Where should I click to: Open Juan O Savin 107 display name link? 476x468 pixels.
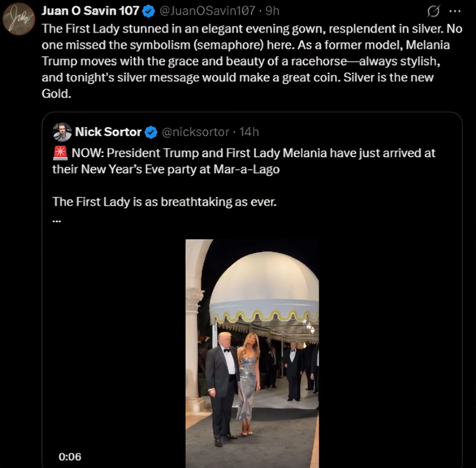(90, 11)
